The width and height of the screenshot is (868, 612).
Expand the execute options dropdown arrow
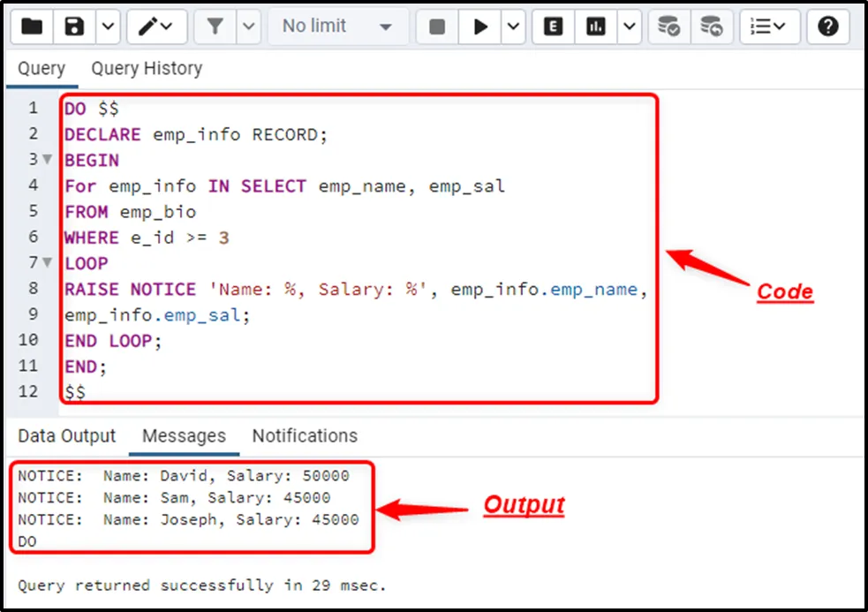coord(514,26)
